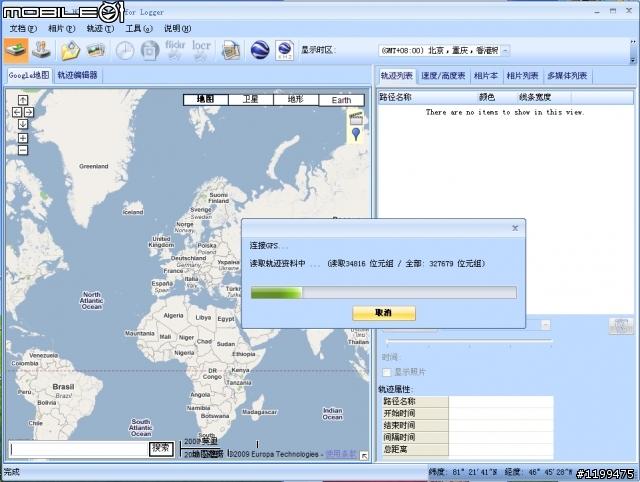Viewport: 640px width, 482px height.
Task: Click the 完成 status bar text
Action: click(x=11, y=472)
